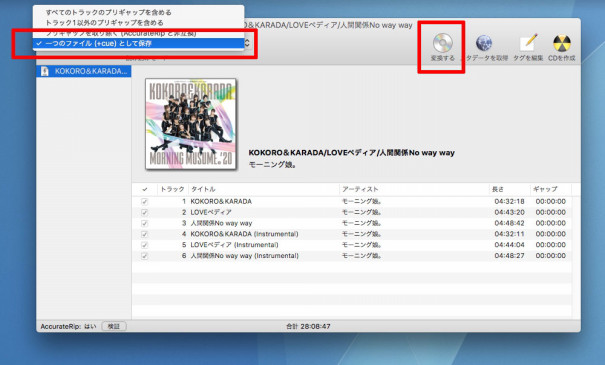Toggle checkbox for track 3 人間関係No way way
Viewport: 605px width, 365px height.
[x=144, y=223]
